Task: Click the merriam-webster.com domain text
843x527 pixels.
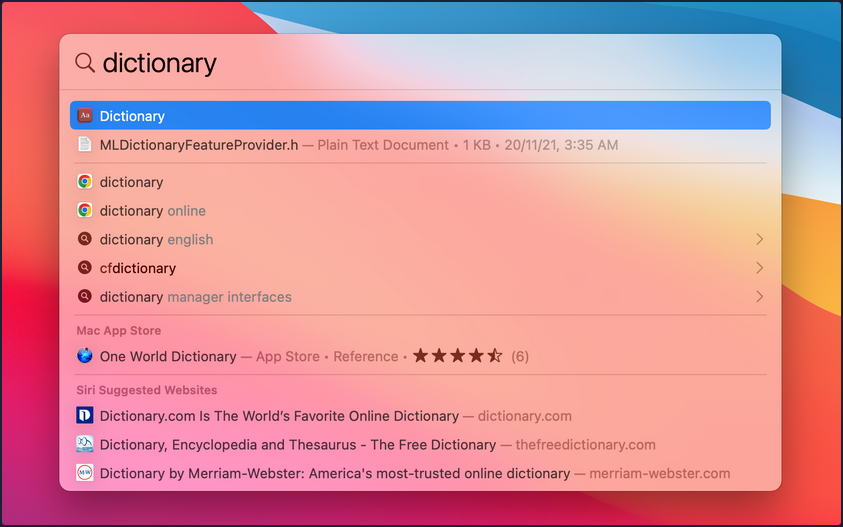Action: coord(660,473)
